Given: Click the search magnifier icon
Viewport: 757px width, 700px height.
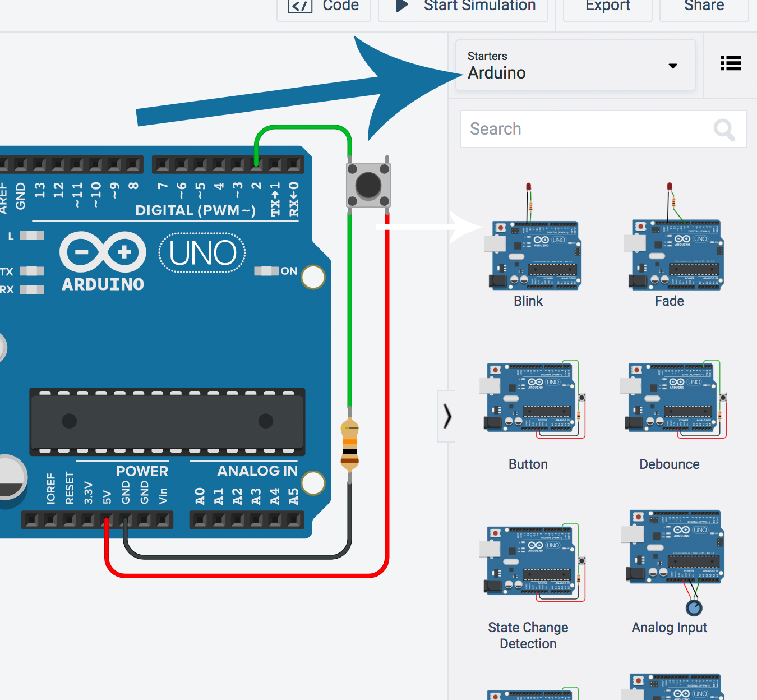Looking at the screenshot, I should pos(724,130).
